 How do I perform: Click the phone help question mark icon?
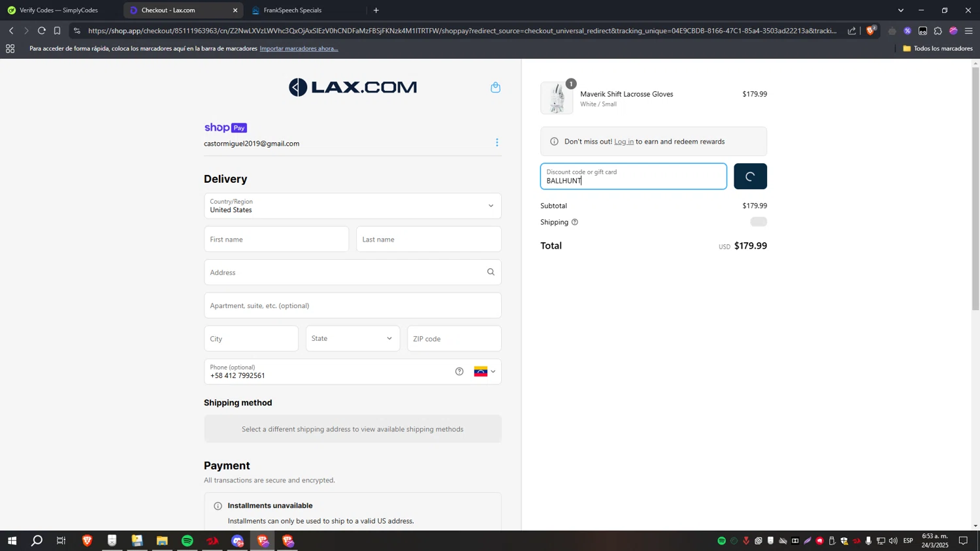click(459, 371)
